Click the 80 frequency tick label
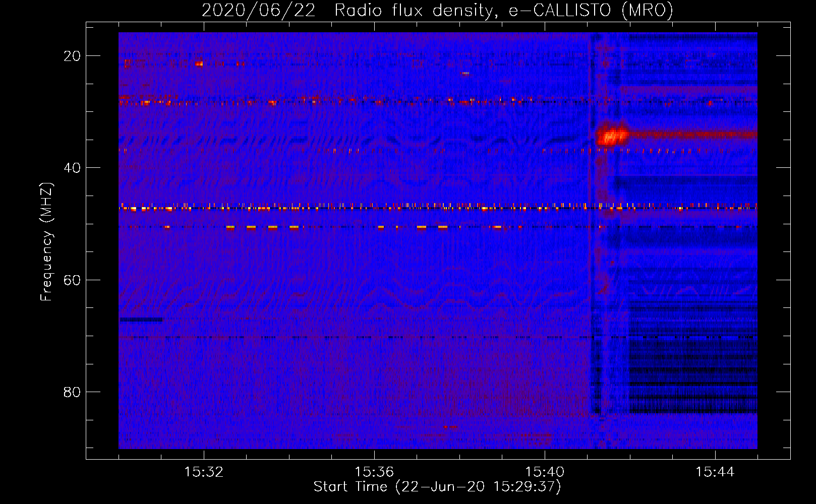Viewport: 816px width, 504px height. 72,392
